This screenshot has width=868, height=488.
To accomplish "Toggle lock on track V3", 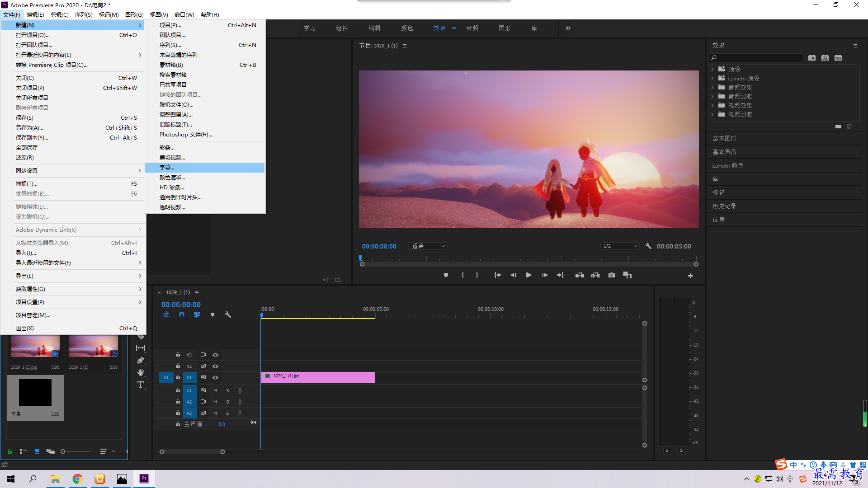I will (x=178, y=355).
